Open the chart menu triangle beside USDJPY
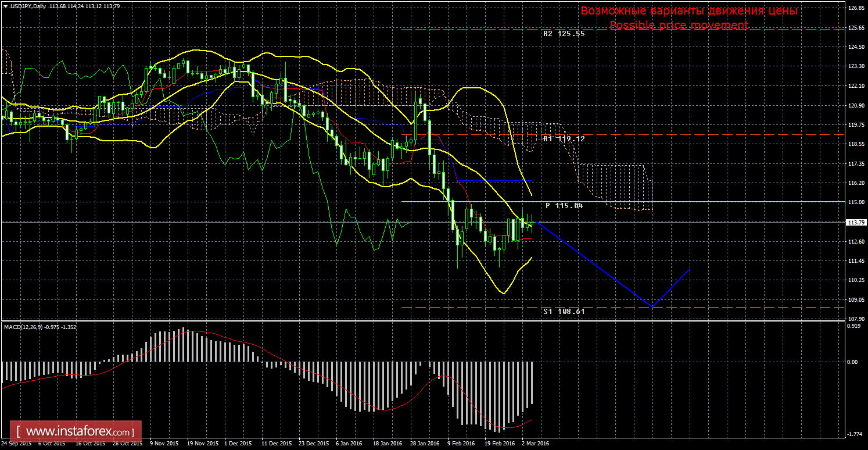The width and height of the screenshot is (868, 450). [x=5, y=6]
